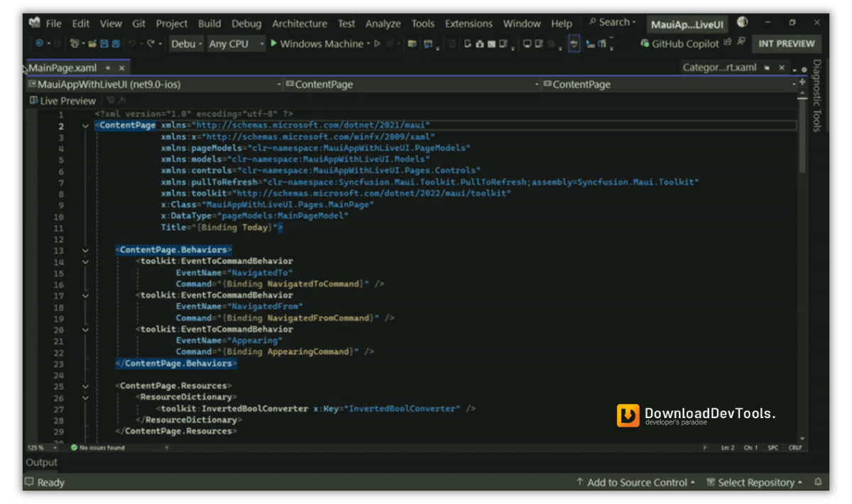Image resolution: width=852 pixels, height=504 pixels.
Task: Click the Ready status message icon
Action: 29,482
